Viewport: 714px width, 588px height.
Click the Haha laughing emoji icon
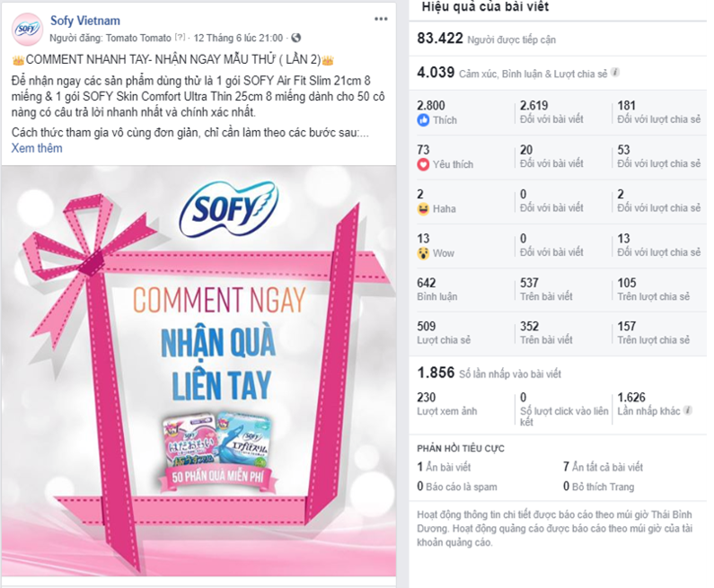click(x=423, y=209)
